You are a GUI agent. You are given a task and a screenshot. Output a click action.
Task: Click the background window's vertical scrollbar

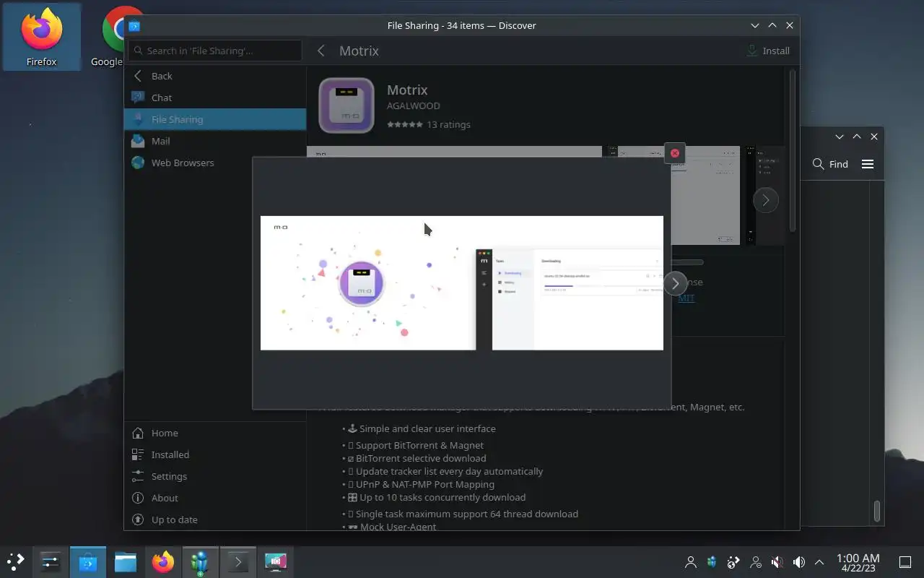[877, 511]
